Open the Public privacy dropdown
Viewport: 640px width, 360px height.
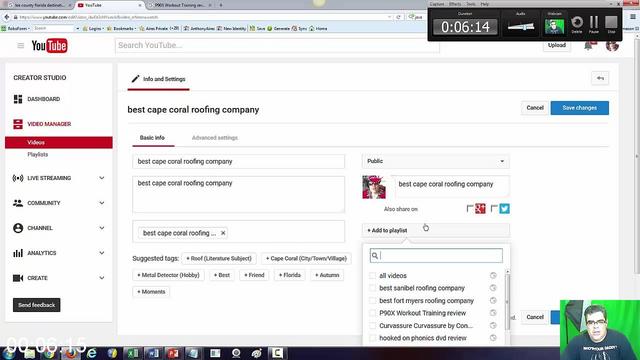coord(436,161)
